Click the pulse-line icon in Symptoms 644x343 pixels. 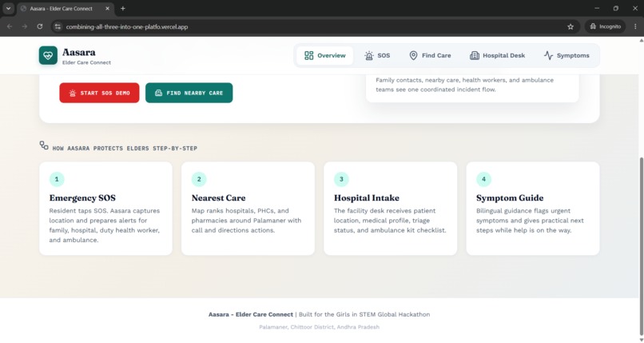tap(548, 55)
